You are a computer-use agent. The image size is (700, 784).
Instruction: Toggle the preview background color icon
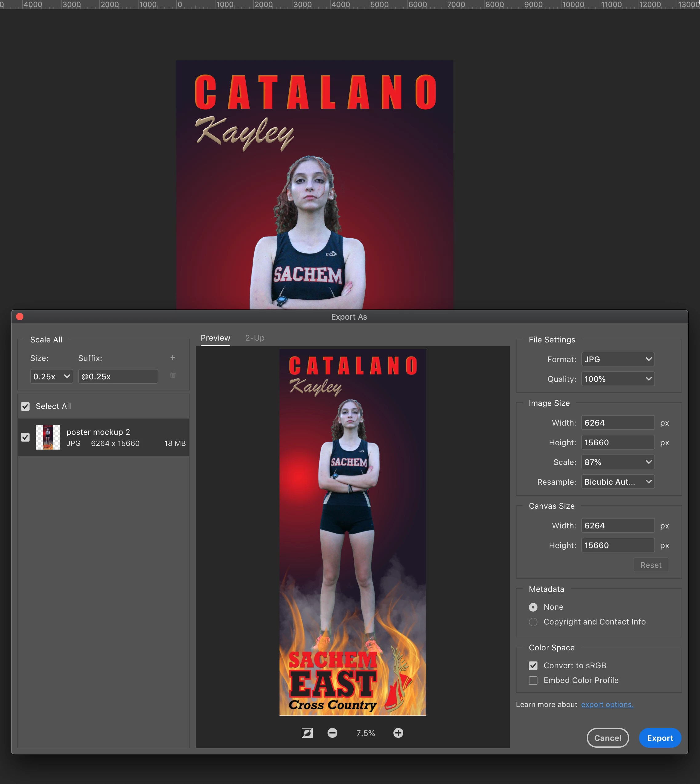[x=307, y=733]
